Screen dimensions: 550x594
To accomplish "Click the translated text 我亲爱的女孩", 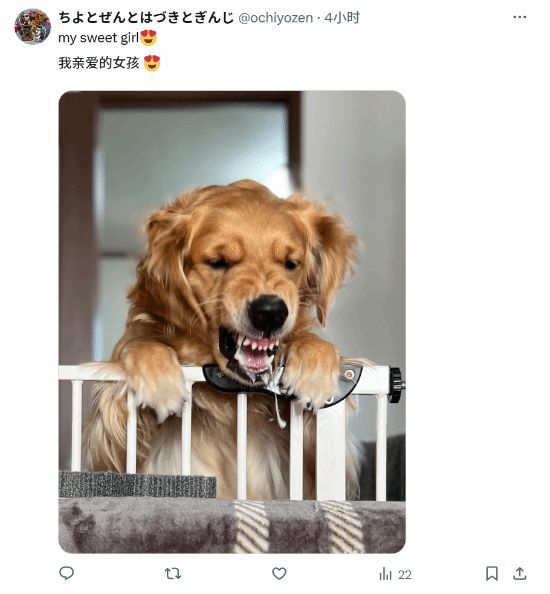I will coord(100,63).
